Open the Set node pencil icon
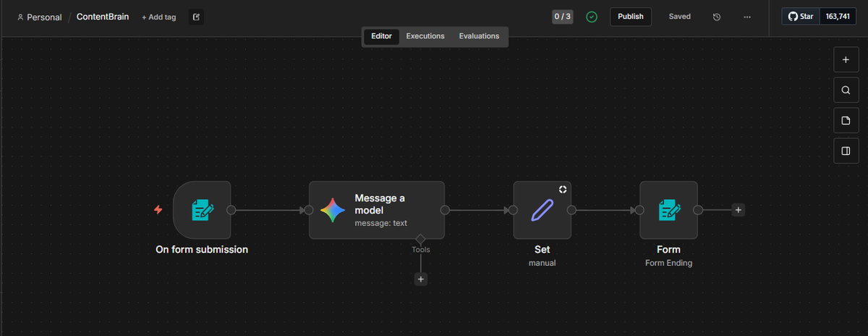The image size is (868, 336). tap(542, 210)
